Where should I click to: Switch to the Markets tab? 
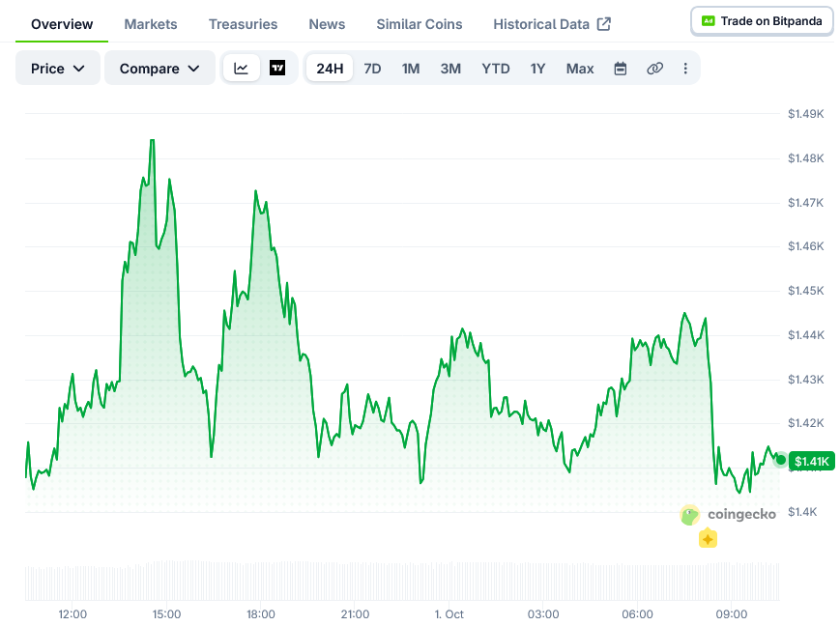click(x=151, y=24)
